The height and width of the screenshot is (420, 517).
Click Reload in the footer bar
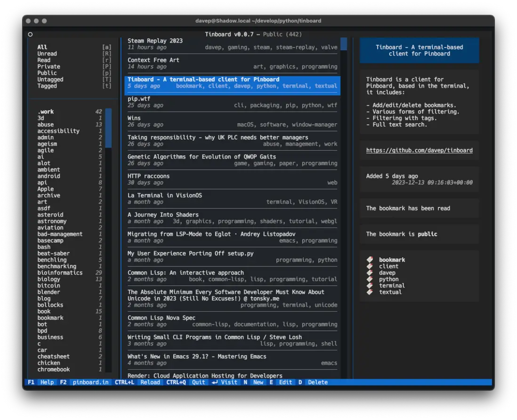(x=150, y=382)
